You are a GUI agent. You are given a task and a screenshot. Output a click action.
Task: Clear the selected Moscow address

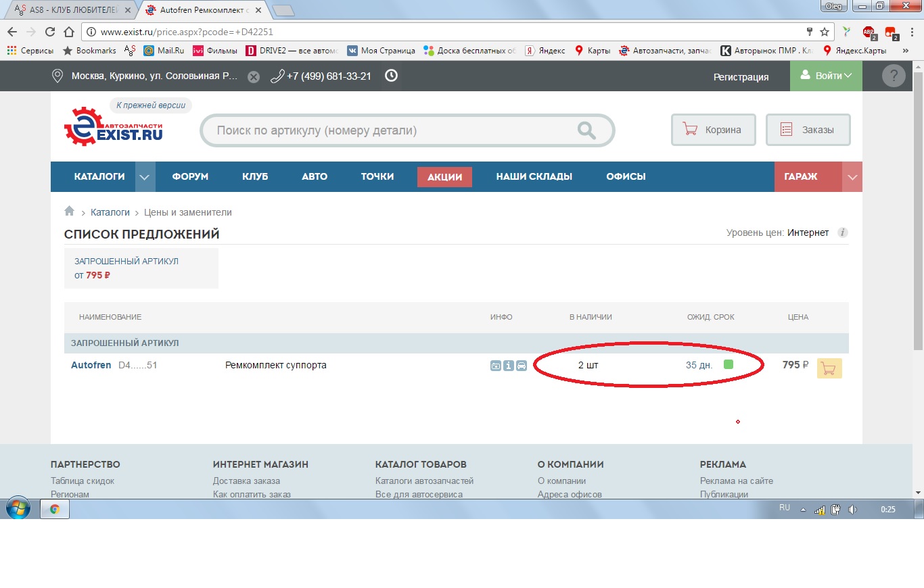pyautogui.click(x=253, y=76)
